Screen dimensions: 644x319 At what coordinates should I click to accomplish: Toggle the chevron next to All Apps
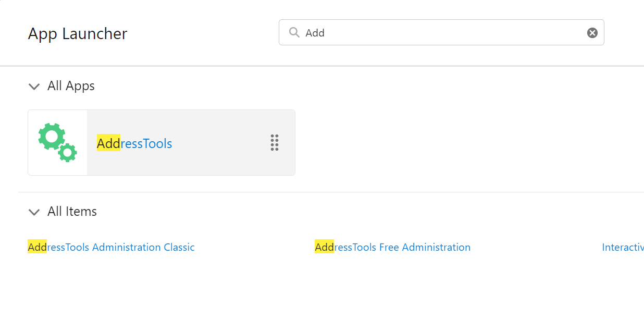(x=34, y=87)
